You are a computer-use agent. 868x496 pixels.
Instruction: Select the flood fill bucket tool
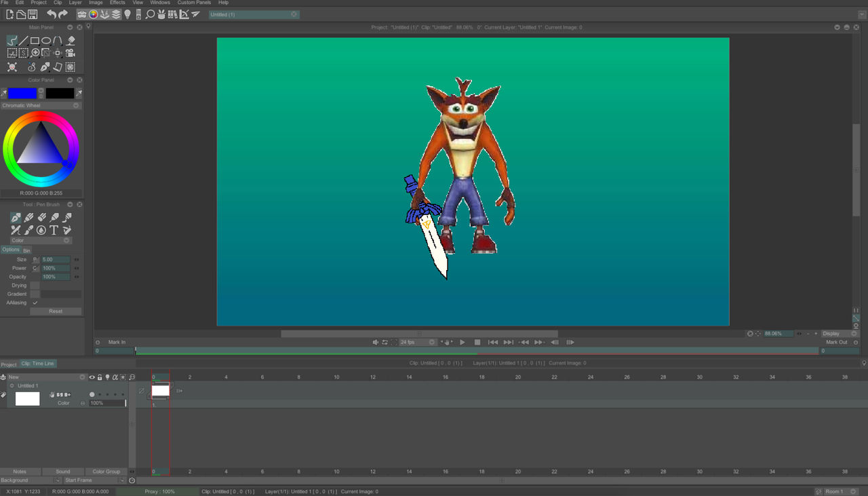(71, 41)
